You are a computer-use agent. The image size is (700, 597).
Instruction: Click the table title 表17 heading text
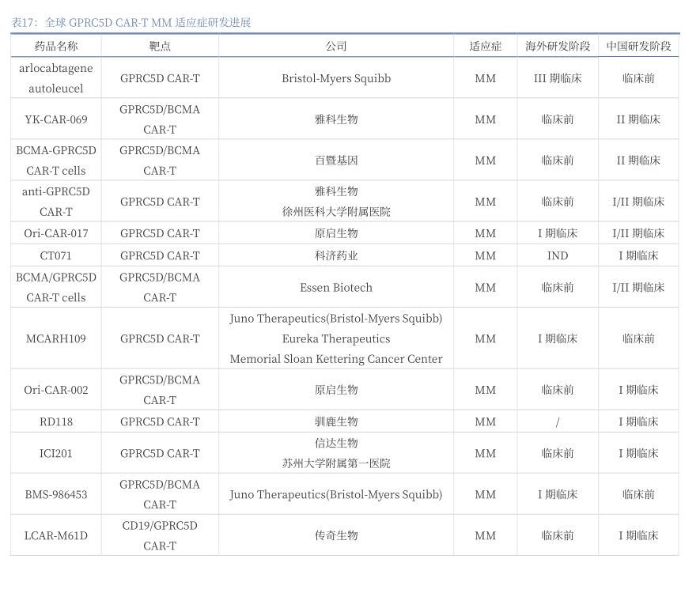(131, 22)
